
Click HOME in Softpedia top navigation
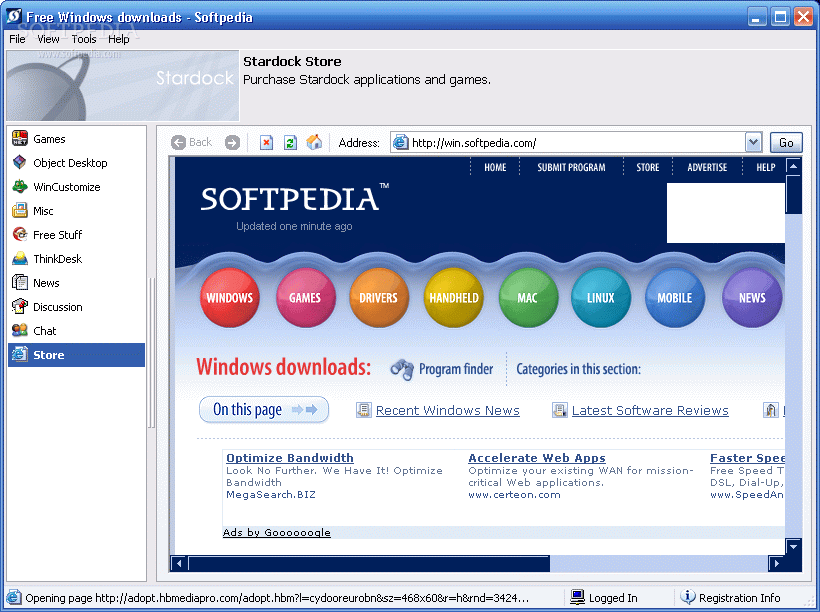pos(495,167)
